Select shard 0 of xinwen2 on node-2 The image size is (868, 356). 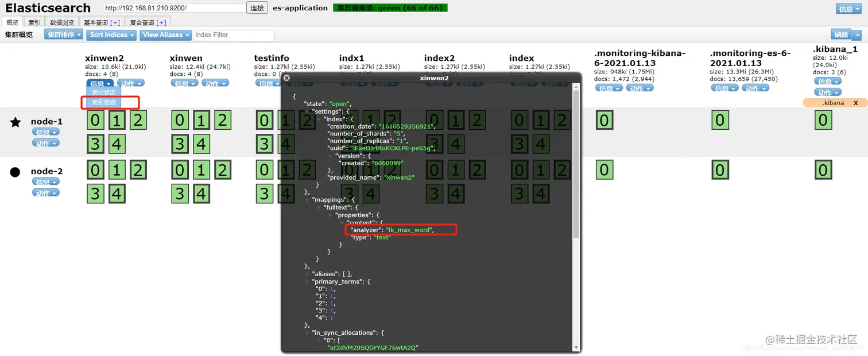95,170
